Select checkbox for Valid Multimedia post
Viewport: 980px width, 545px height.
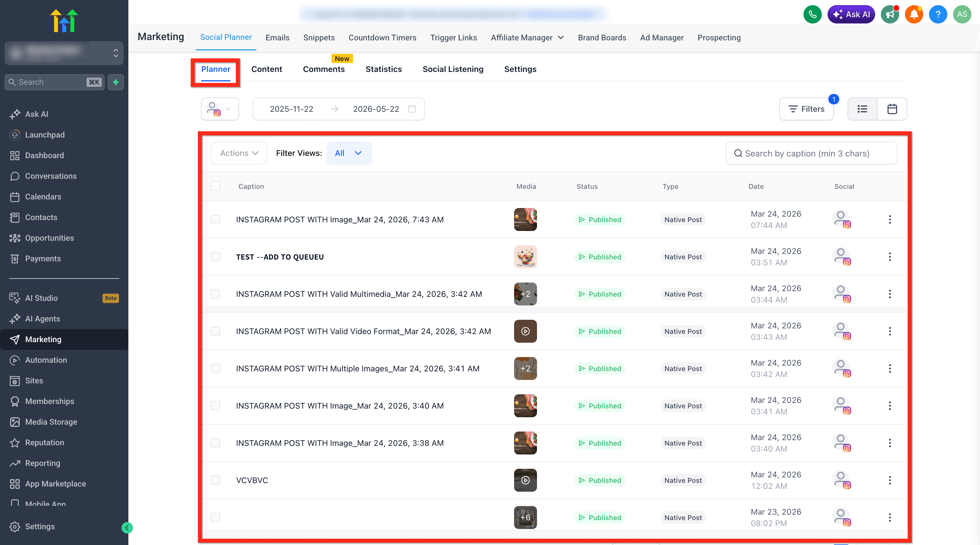pyautogui.click(x=215, y=294)
